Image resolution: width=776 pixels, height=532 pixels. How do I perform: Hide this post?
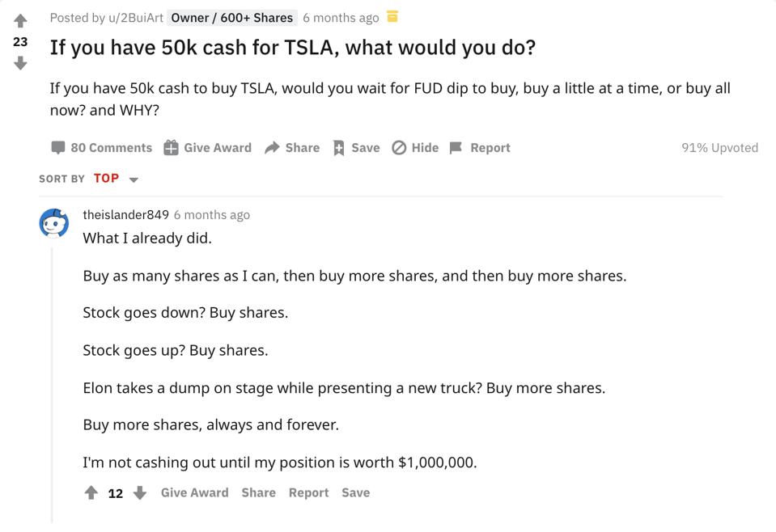tap(415, 148)
